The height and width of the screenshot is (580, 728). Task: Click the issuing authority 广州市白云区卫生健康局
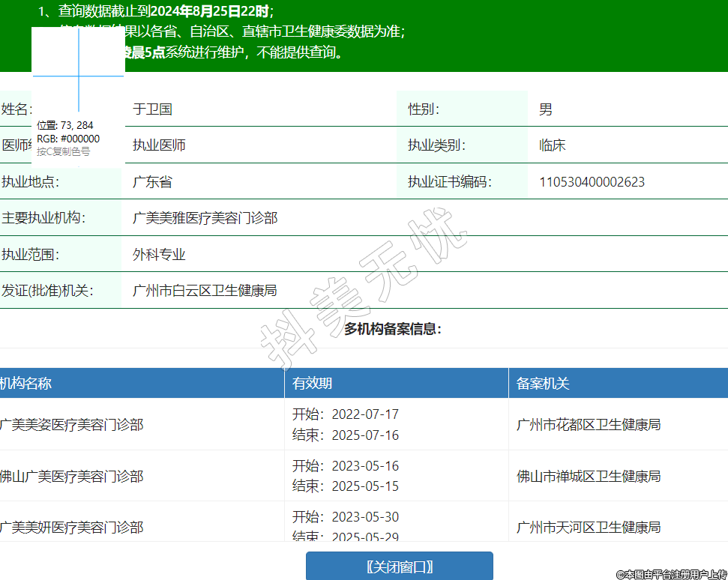(x=205, y=291)
